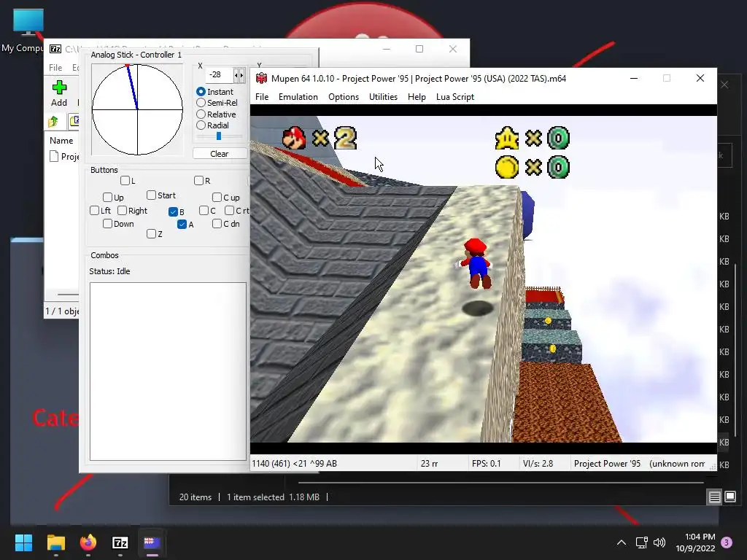The height and width of the screenshot is (560, 747).
Task: Open the Help menu in Mupen64
Action: coord(417,97)
